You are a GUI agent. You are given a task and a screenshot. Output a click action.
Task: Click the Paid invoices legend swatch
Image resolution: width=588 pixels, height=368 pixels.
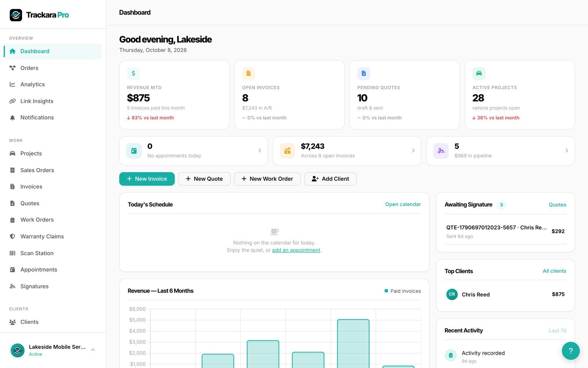click(x=386, y=291)
